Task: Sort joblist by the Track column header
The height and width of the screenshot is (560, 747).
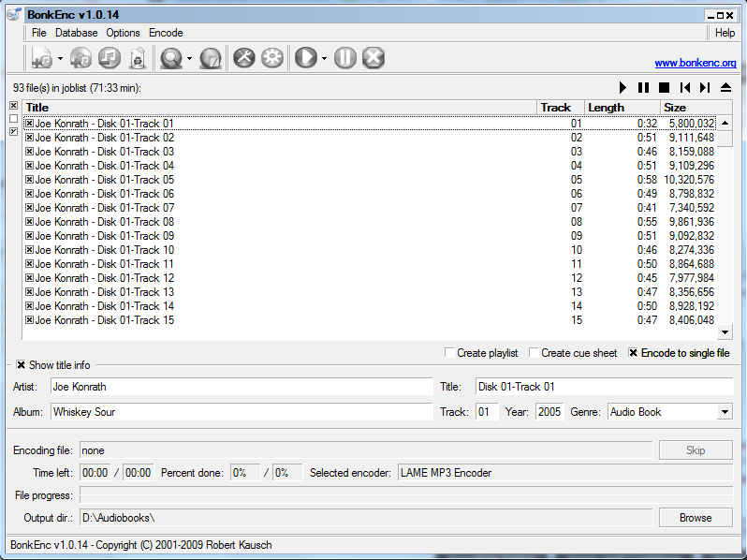Action: click(560, 108)
